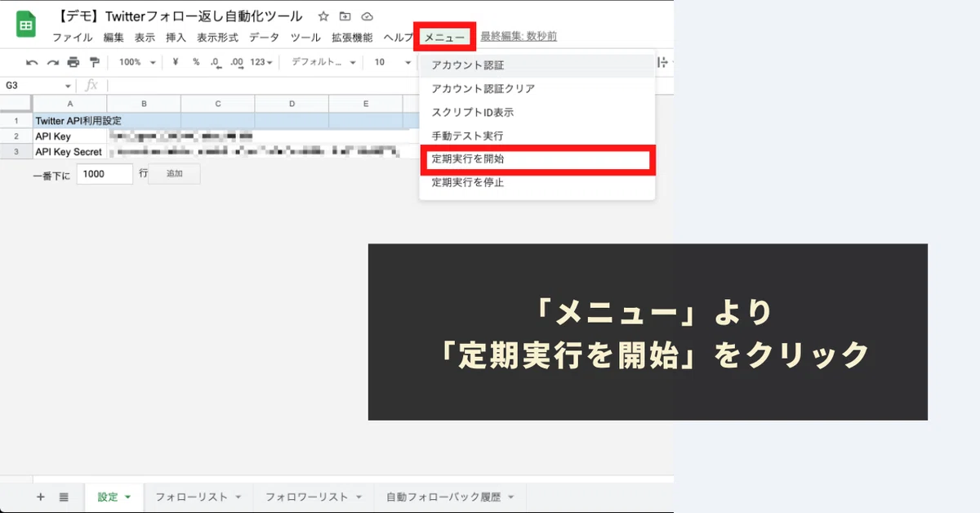980x513 pixels.
Task: Open the フォローリスト tab dropdown arrow
Action: coord(238,497)
